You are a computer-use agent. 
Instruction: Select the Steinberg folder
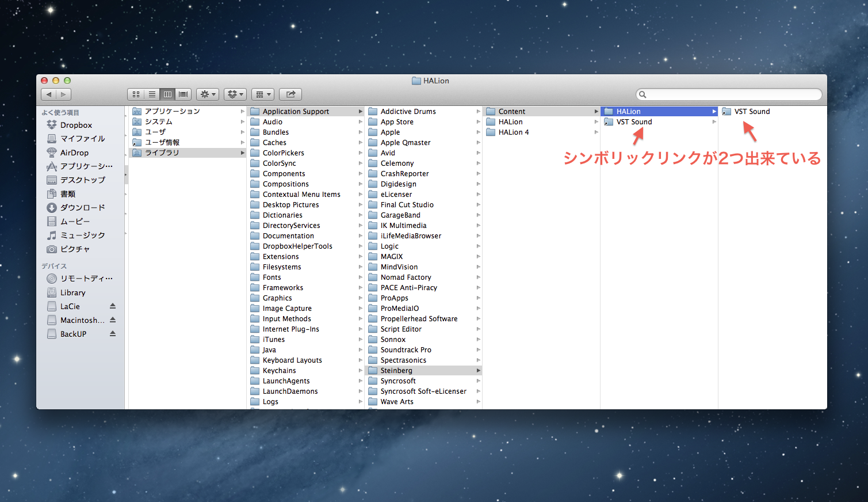click(423, 370)
